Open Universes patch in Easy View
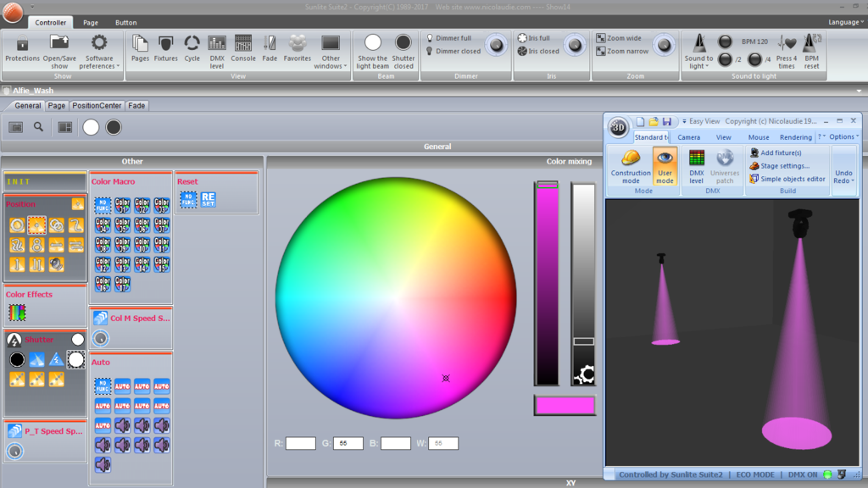The width and height of the screenshot is (868, 488). tap(725, 167)
